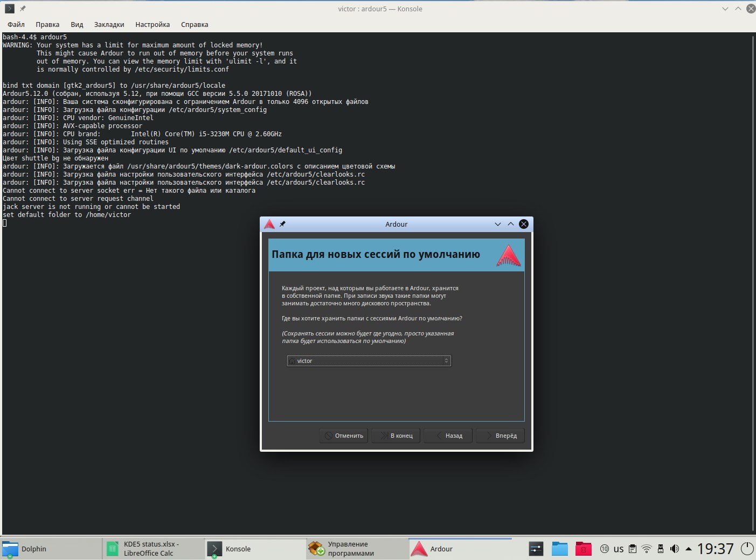Select the Ardour taskbar entry

[460, 549]
